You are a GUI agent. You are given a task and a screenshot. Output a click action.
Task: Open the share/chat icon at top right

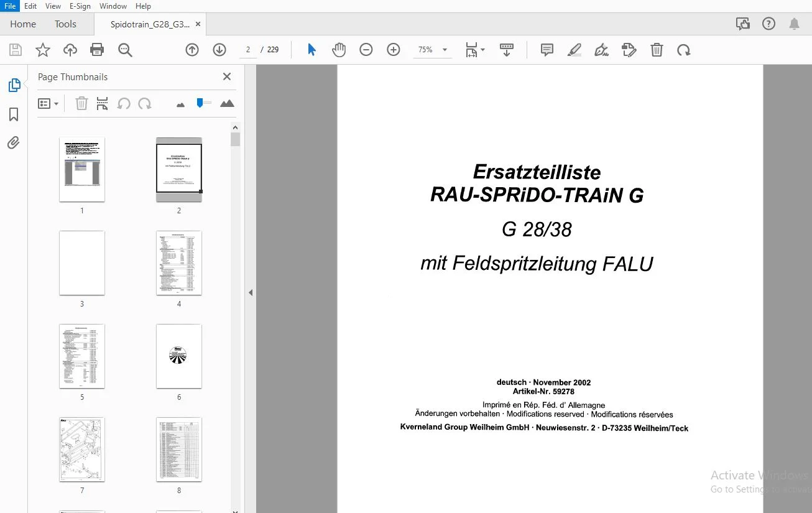[x=743, y=24]
